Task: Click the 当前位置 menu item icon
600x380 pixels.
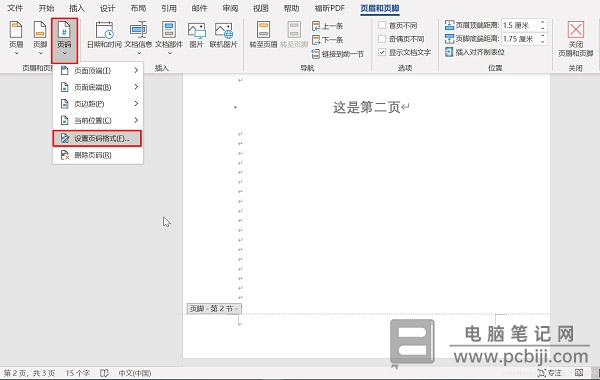Action: [x=65, y=120]
